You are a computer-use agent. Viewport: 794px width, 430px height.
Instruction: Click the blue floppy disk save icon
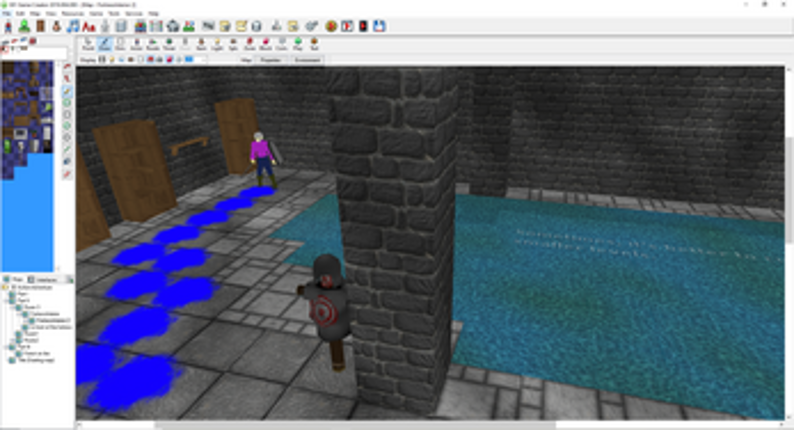pos(379,26)
